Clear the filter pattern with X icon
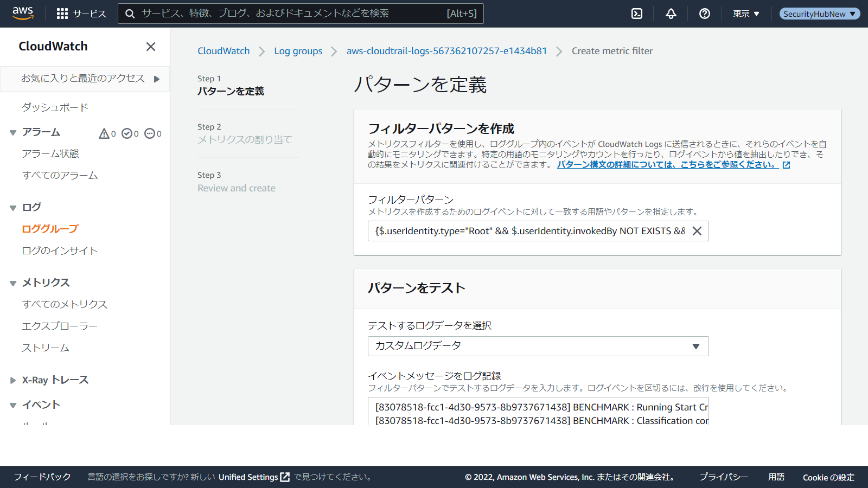Viewport: 868px width, 488px height. point(697,231)
